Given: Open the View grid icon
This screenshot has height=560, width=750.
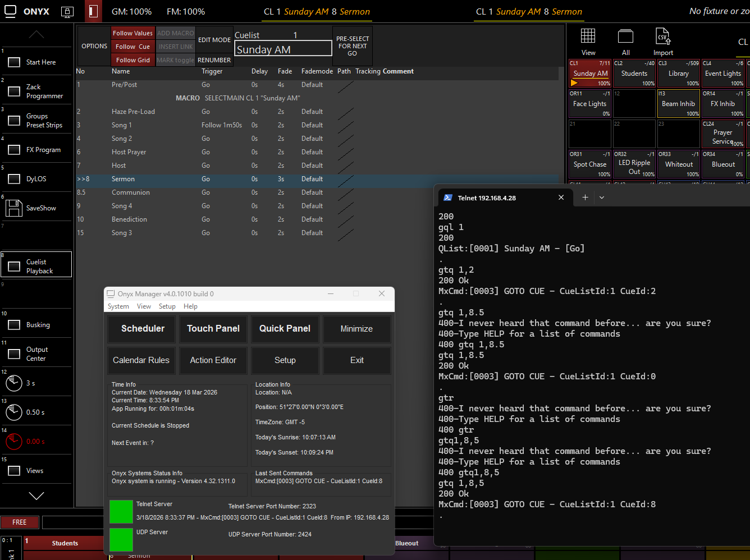Looking at the screenshot, I should 588,36.
